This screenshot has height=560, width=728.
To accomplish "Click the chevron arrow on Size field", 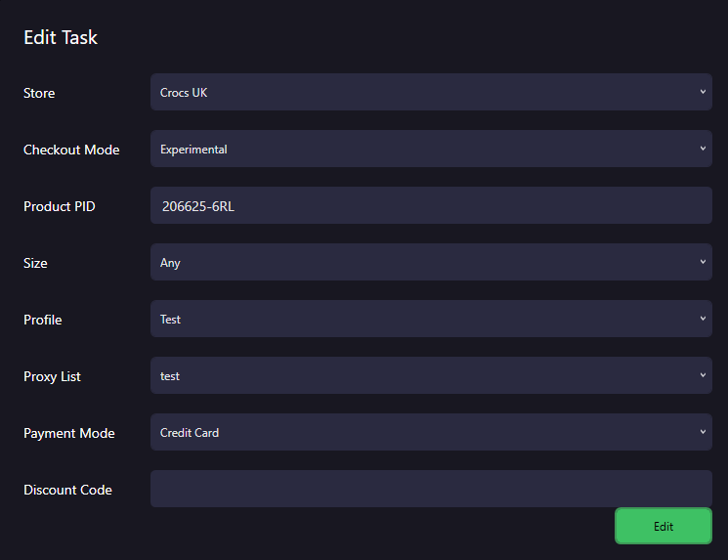I will [x=703, y=262].
